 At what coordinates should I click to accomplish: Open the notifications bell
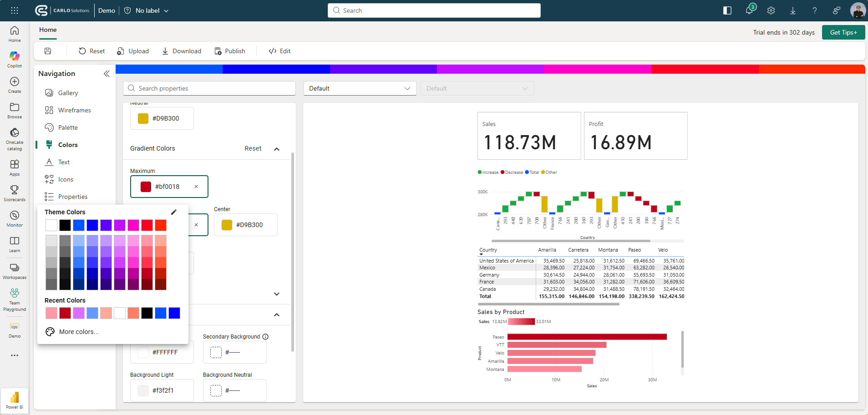pos(749,10)
